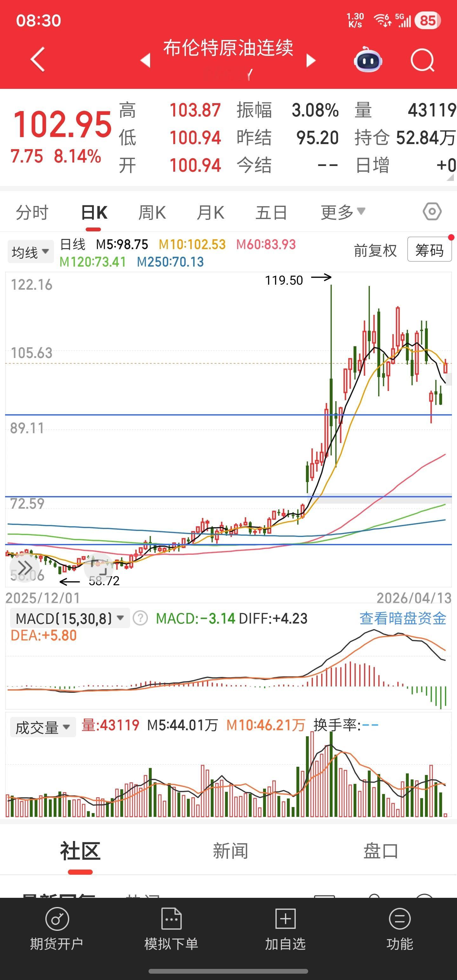Viewport: 457px width, 980px height.
Task: Go back with the left chevron
Action: click(38, 59)
